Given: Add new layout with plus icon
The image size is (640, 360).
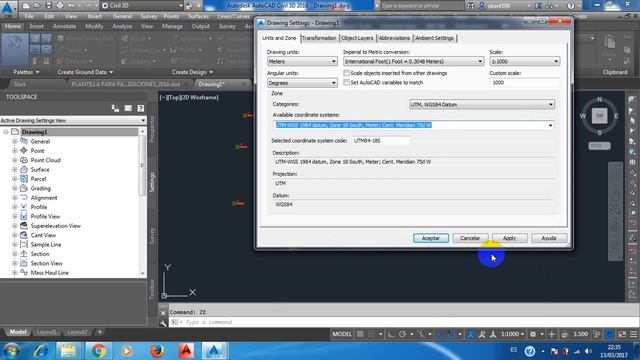Looking at the screenshot, I should [x=100, y=332].
